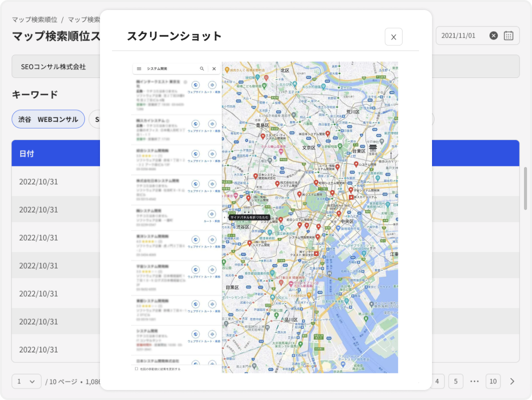Click the ルート・乗換 directions icon of the topmost listing
Image resolution: width=532 pixels, height=400 pixels.
(x=211, y=85)
